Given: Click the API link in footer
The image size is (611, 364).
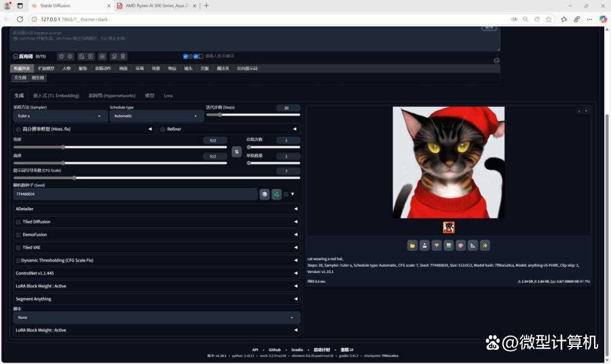Looking at the screenshot, I should (255, 350).
